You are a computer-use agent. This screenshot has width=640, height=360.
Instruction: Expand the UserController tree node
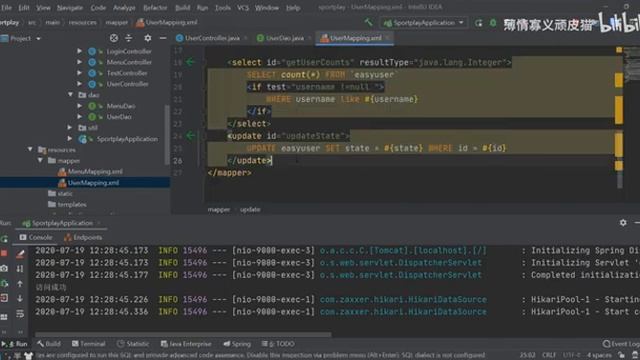pos(80,84)
